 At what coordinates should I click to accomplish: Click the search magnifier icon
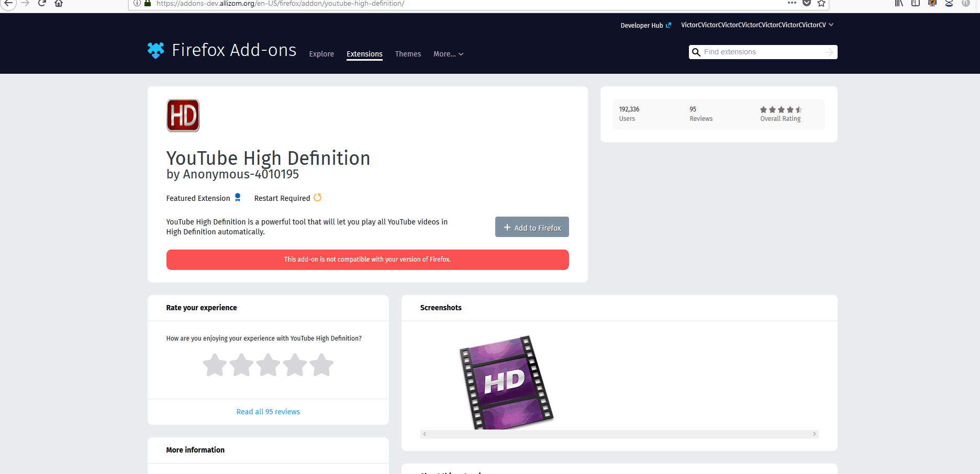coord(696,52)
